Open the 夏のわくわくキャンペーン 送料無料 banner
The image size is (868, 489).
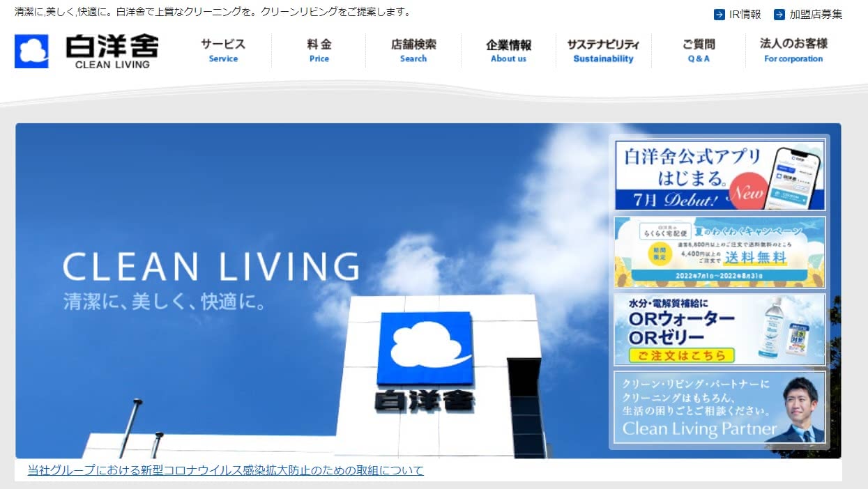pyautogui.click(x=719, y=252)
